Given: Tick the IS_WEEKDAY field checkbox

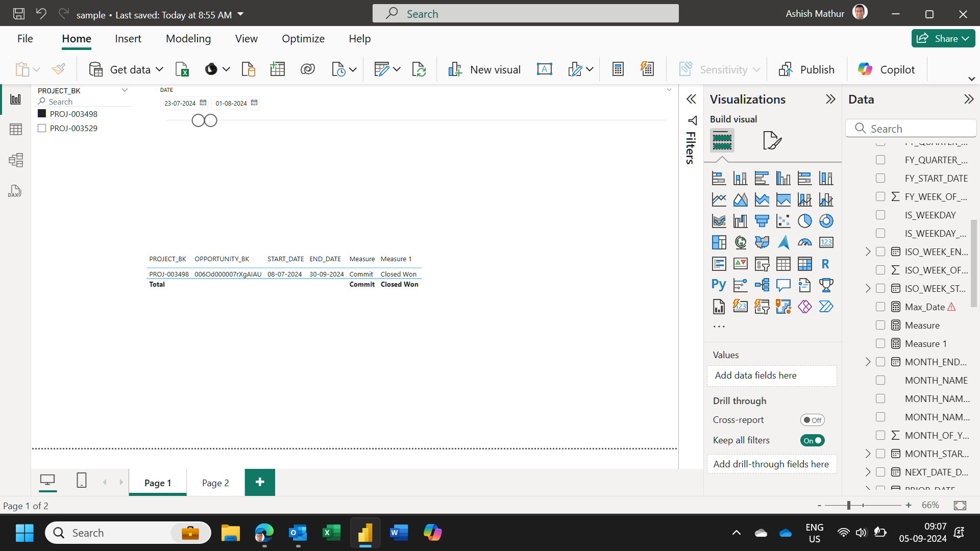Looking at the screenshot, I should [x=880, y=215].
